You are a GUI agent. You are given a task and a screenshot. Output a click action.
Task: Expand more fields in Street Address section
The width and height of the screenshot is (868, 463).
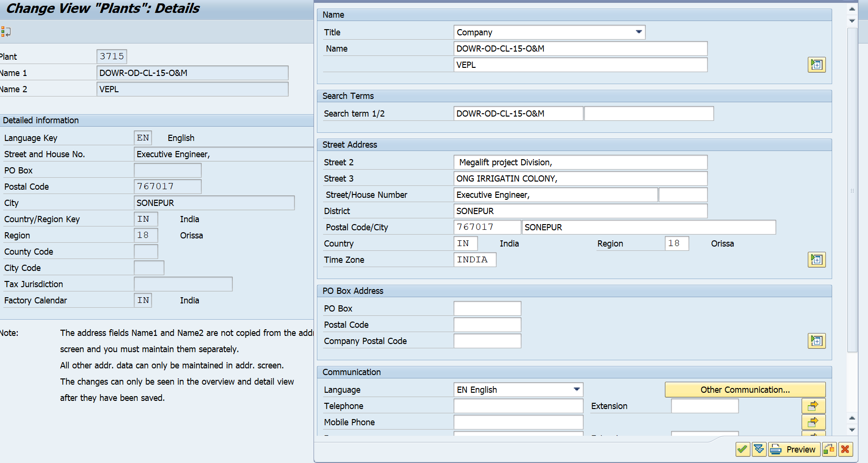click(x=816, y=260)
